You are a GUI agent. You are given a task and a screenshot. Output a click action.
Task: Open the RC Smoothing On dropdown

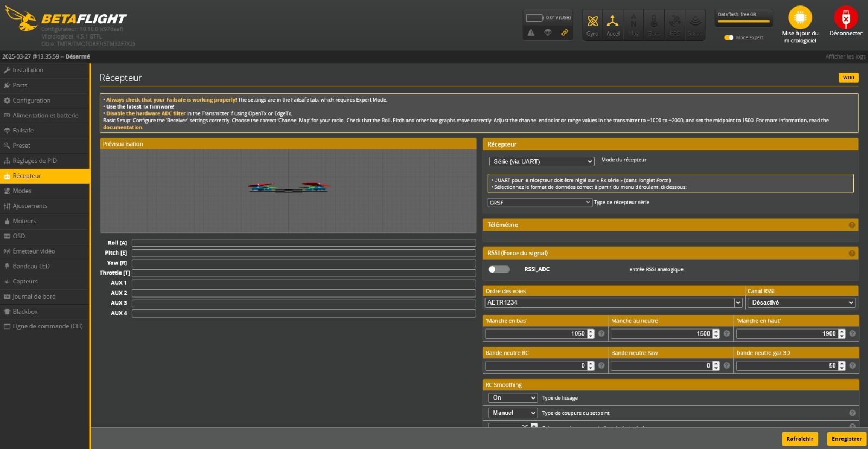pyautogui.click(x=512, y=398)
